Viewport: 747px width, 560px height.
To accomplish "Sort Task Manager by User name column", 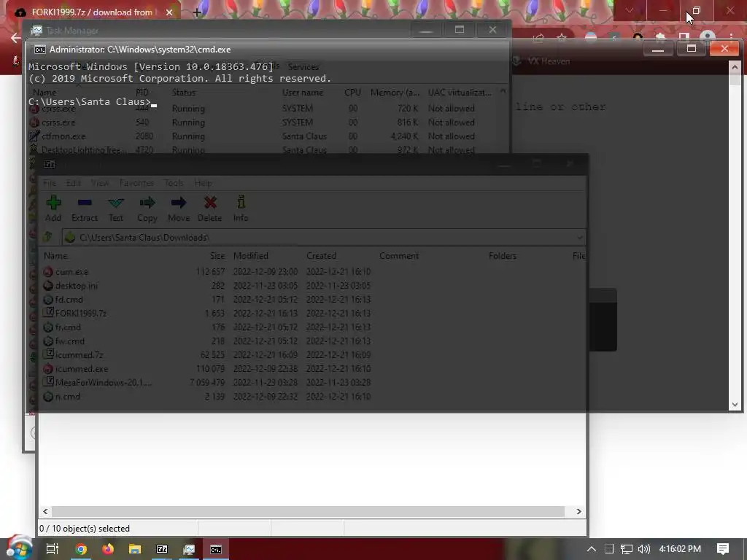I will (303, 93).
